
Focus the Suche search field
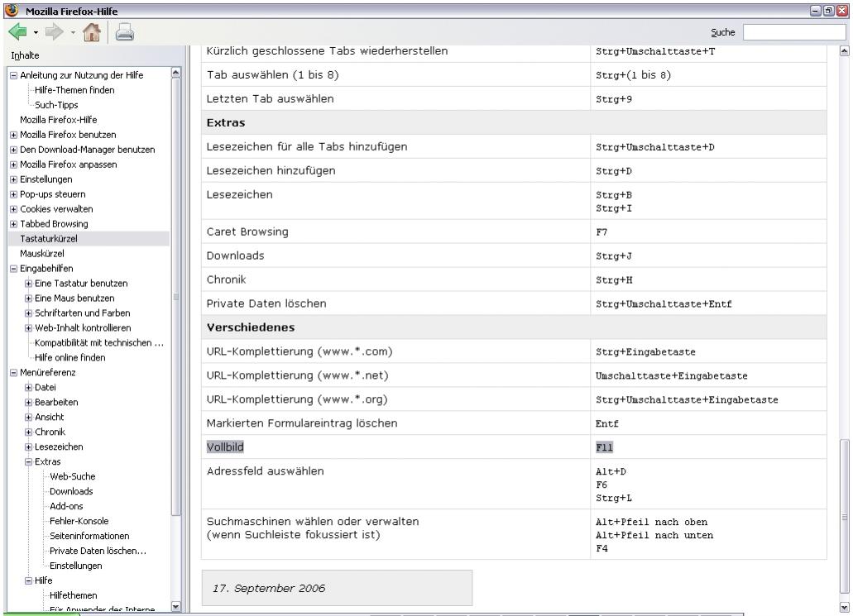[793, 32]
